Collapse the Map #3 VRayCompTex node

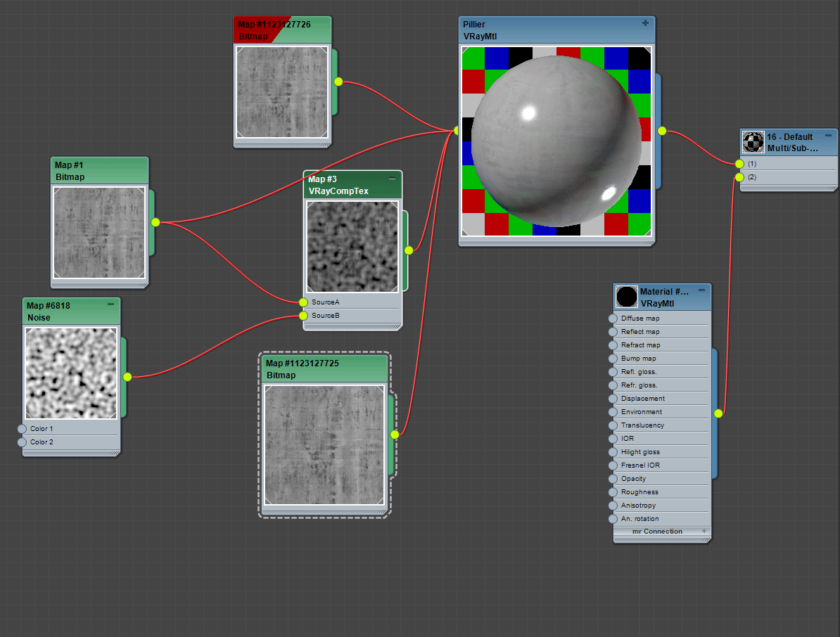click(392, 179)
